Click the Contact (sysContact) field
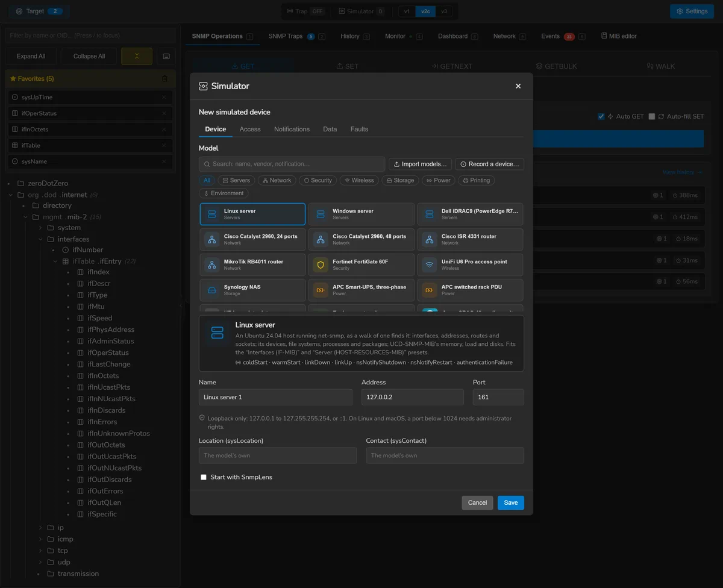The height and width of the screenshot is (588, 723). [445, 455]
